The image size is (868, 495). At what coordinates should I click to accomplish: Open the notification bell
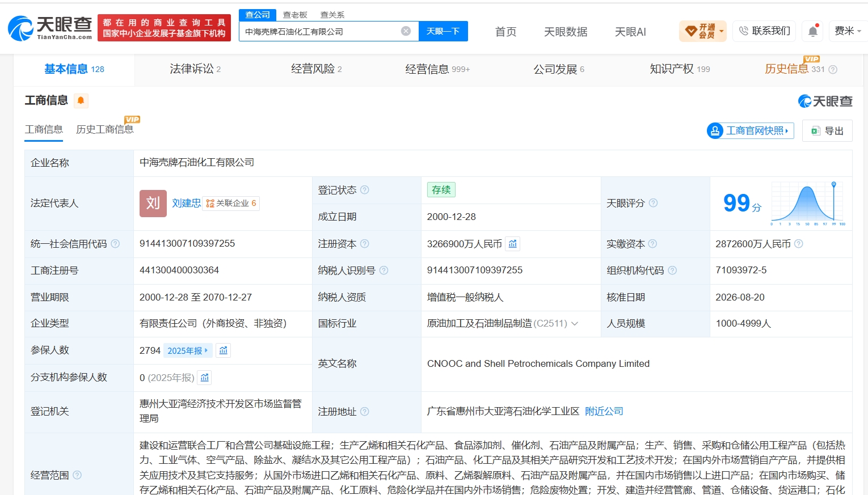[x=813, y=31]
